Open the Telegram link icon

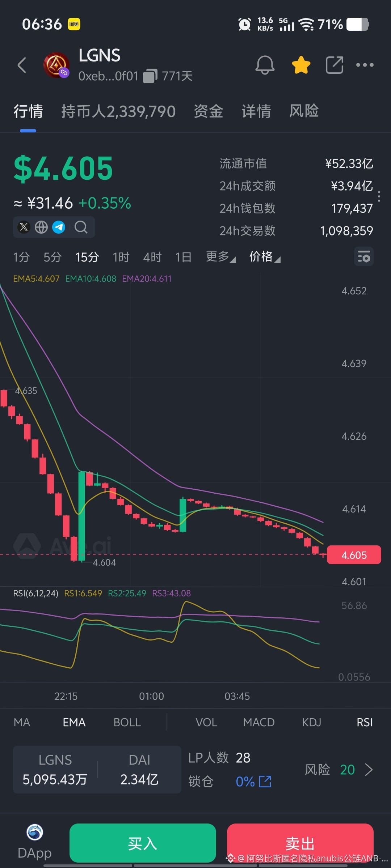coord(59,227)
